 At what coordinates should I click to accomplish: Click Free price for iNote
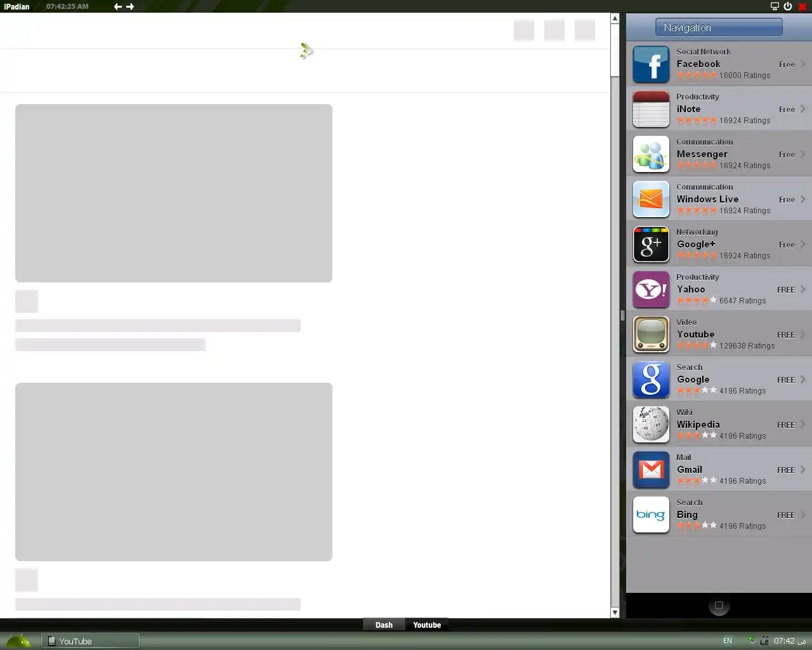point(787,110)
